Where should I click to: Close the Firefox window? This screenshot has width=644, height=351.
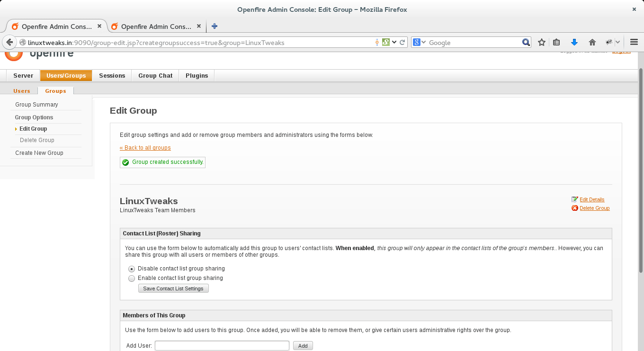pos(634,9)
